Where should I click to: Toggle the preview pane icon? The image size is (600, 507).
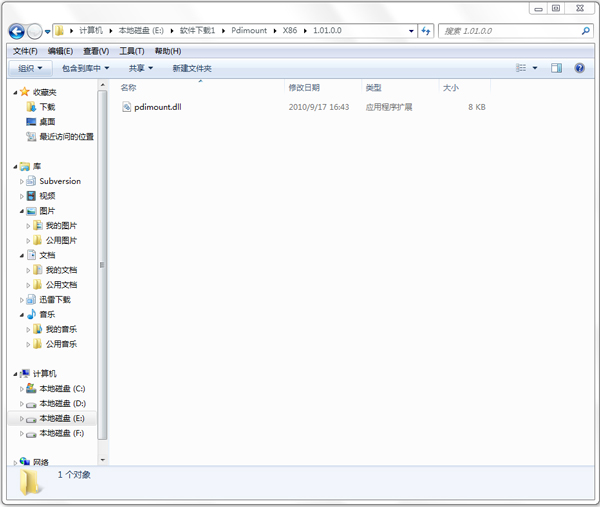pyautogui.click(x=556, y=68)
